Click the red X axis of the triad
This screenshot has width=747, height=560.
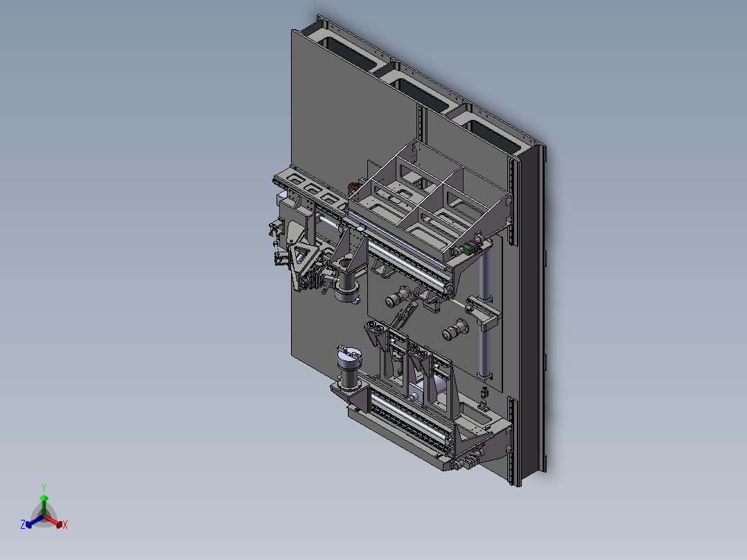[53, 521]
